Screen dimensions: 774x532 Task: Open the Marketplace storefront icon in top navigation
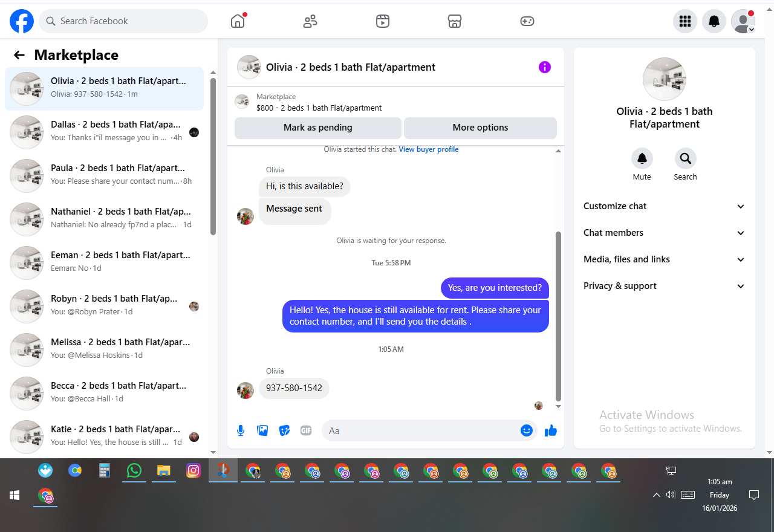pyautogui.click(x=455, y=21)
